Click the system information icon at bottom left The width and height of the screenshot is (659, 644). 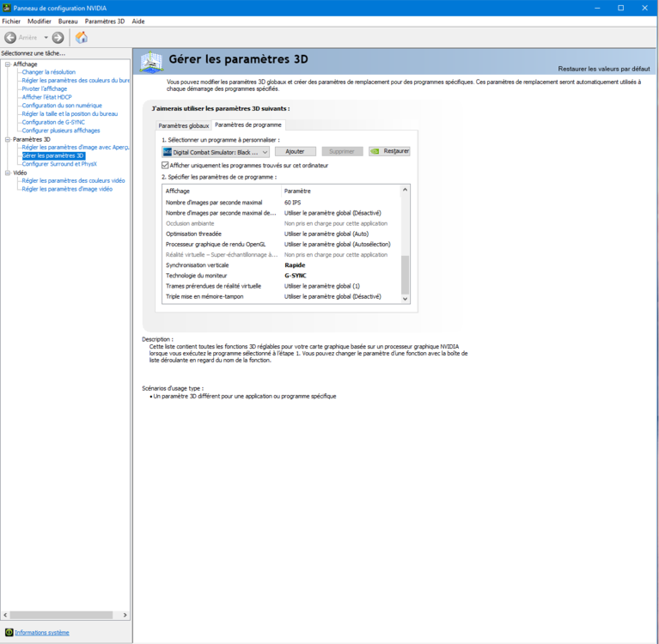pyautogui.click(x=9, y=632)
